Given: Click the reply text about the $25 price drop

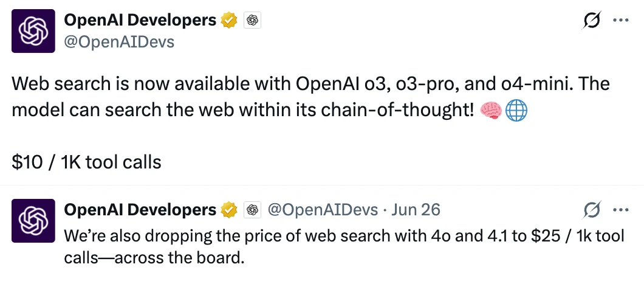Looking at the screenshot, I should [344, 247].
